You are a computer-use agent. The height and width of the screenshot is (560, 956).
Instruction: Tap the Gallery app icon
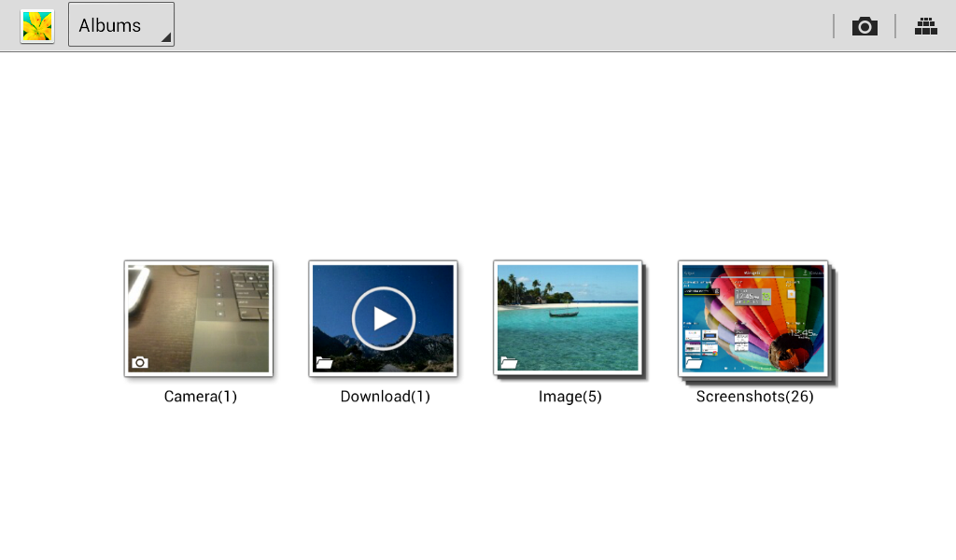pos(37,26)
